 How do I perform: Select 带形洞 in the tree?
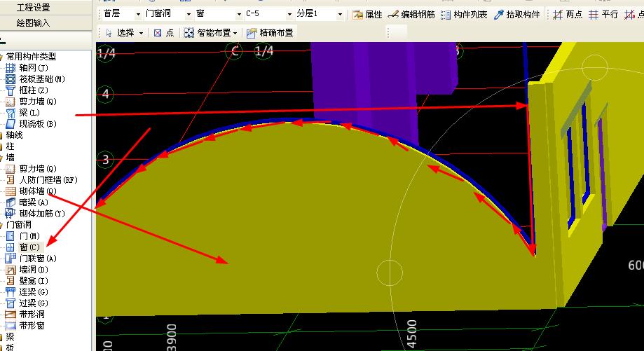click(x=32, y=314)
